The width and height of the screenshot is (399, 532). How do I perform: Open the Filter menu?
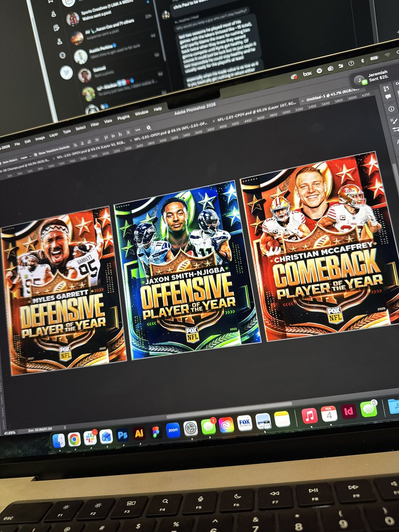[x=95, y=125]
